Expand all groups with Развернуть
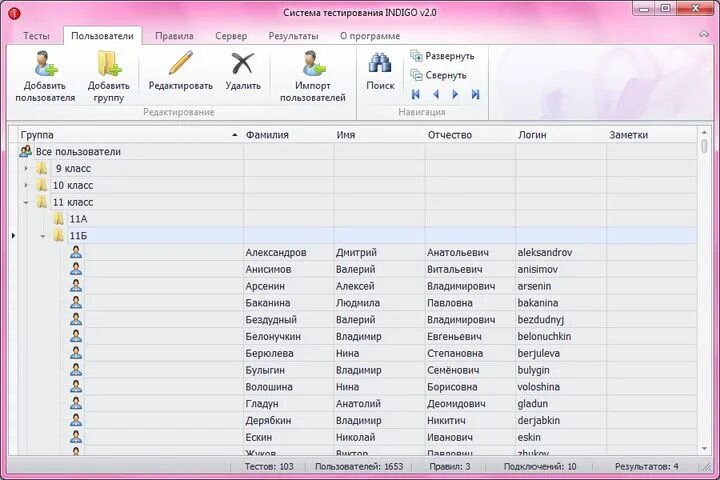The height and width of the screenshot is (480, 720). pyautogui.click(x=442, y=56)
